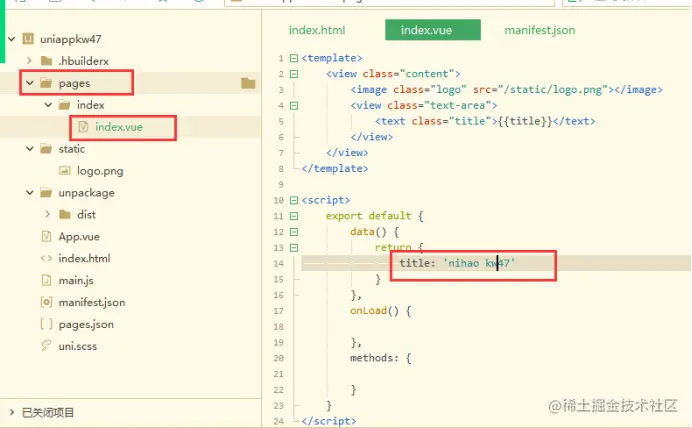Viewport: 692px width, 428px height.
Task: Collapse the uniappkw47 project root
Action: click(12, 39)
